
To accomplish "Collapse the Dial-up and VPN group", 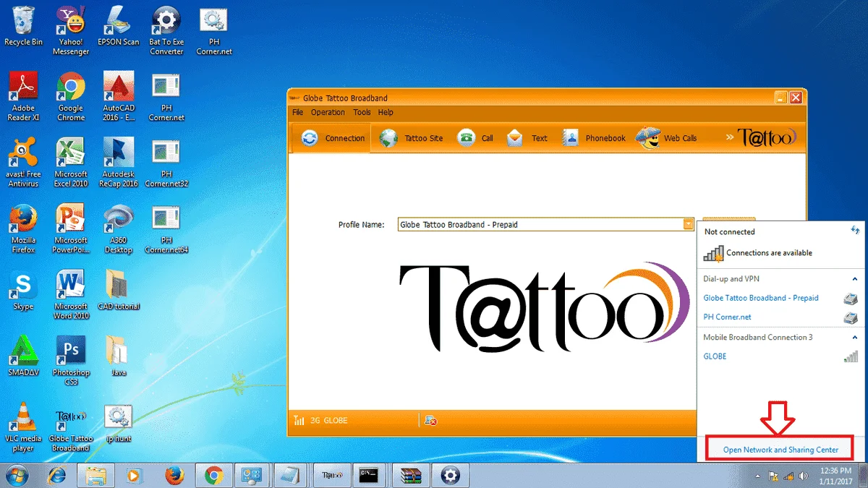I will (x=854, y=279).
